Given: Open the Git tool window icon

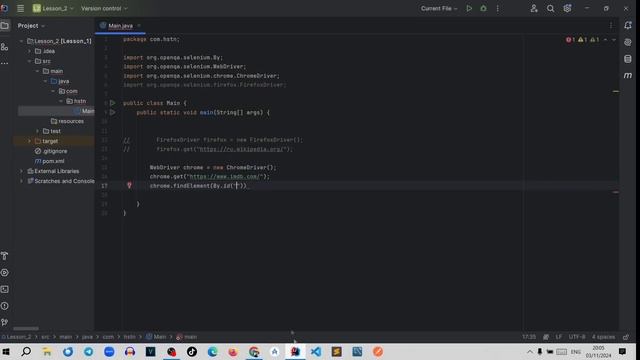Looking at the screenshot, I should tap(4, 322).
